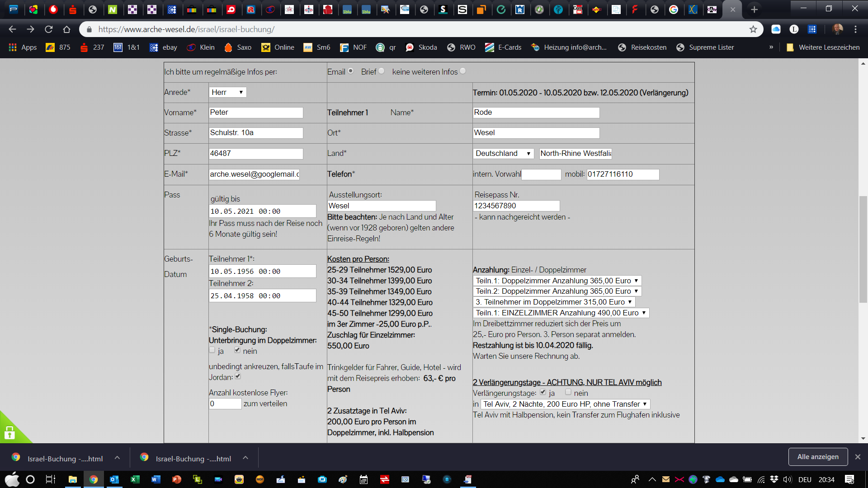Bookmark this page with star icon
Screen dimensions: 868x488
[x=753, y=29]
